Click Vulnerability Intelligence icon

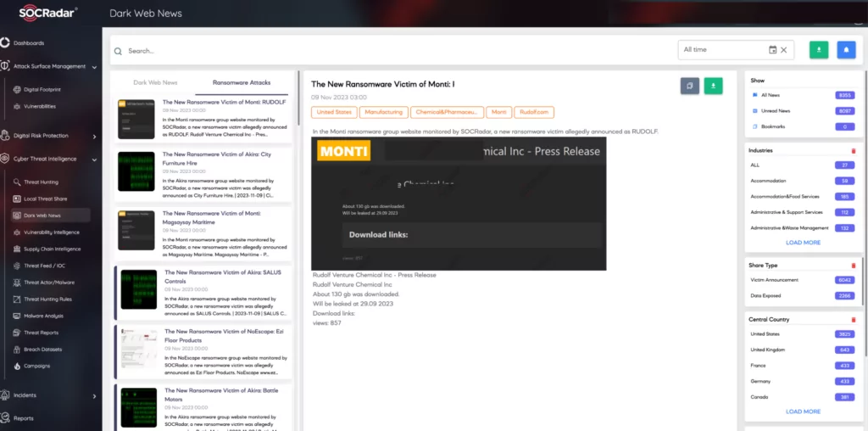coord(17,232)
